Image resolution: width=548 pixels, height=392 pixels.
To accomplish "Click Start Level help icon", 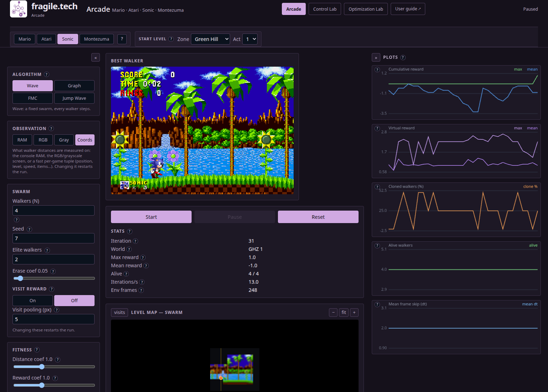I will (x=171, y=39).
